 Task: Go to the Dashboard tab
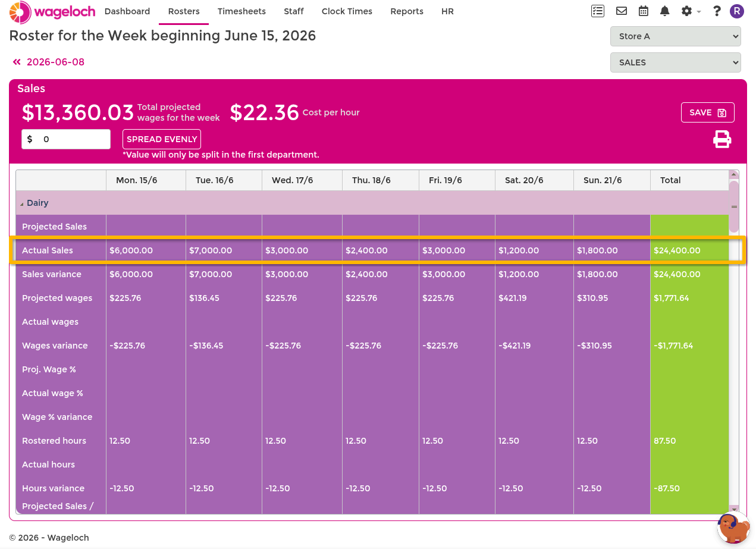coord(127,11)
